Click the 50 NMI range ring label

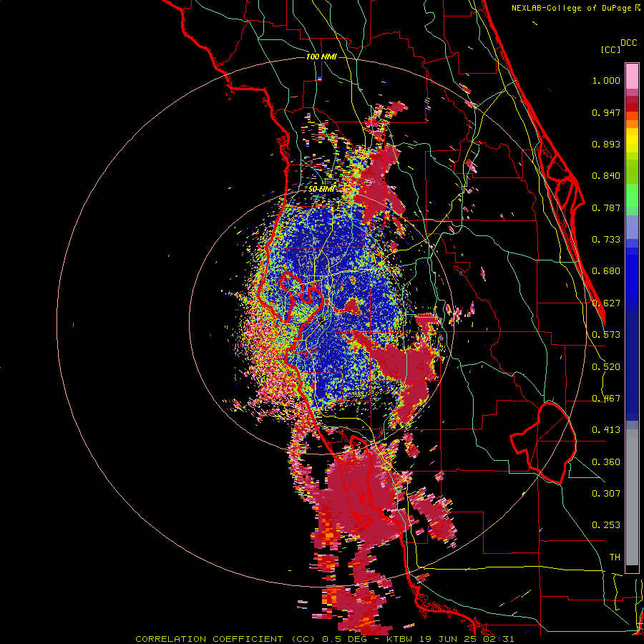[321, 190]
